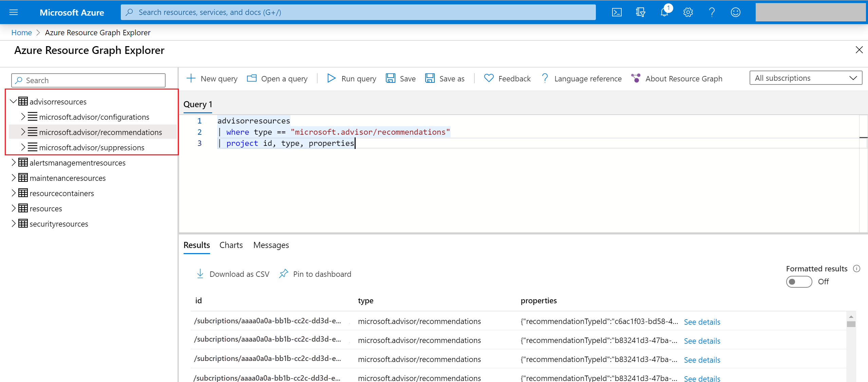868x382 pixels.
Task: Open a saved query
Action: tap(277, 78)
